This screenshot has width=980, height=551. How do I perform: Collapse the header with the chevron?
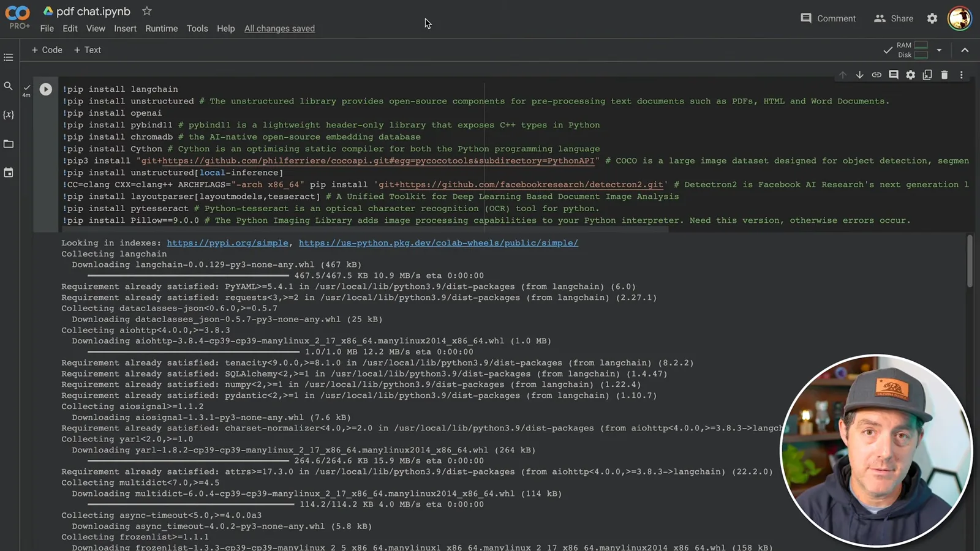(965, 50)
